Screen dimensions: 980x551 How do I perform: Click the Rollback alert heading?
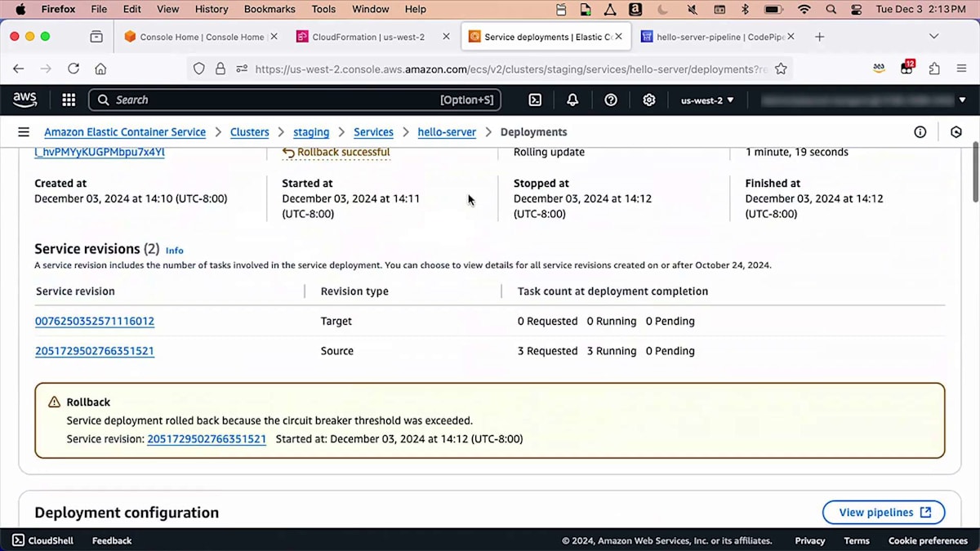tap(88, 402)
